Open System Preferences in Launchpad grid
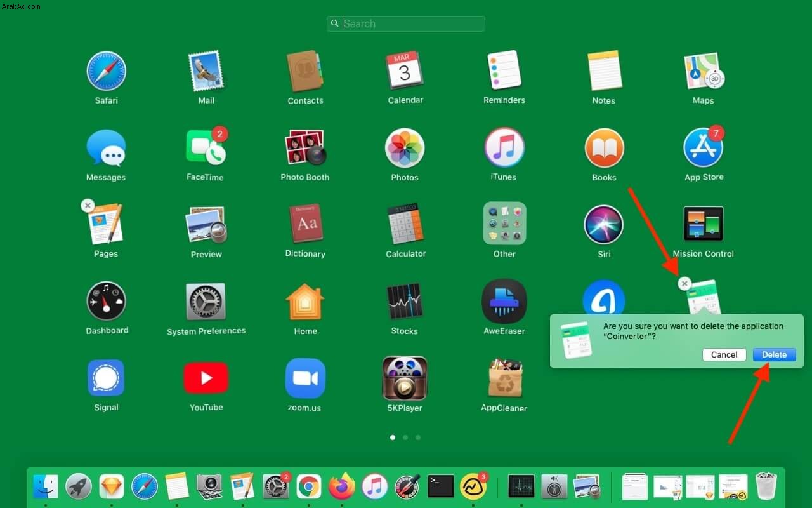This screenshot has height=508, width=812. [x=206, y=302]
